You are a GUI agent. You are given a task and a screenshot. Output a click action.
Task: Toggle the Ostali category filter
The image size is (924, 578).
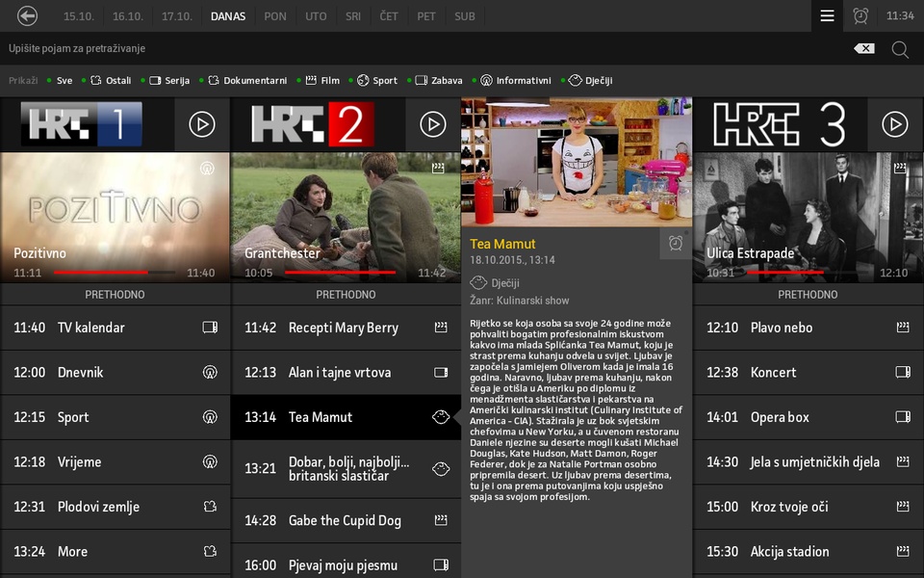coord(107,80)
